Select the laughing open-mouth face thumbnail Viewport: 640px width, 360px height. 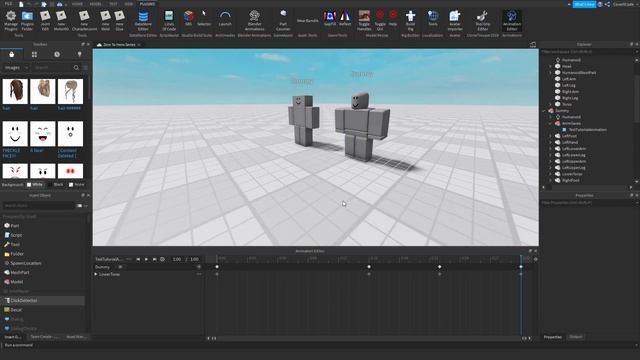43,133
